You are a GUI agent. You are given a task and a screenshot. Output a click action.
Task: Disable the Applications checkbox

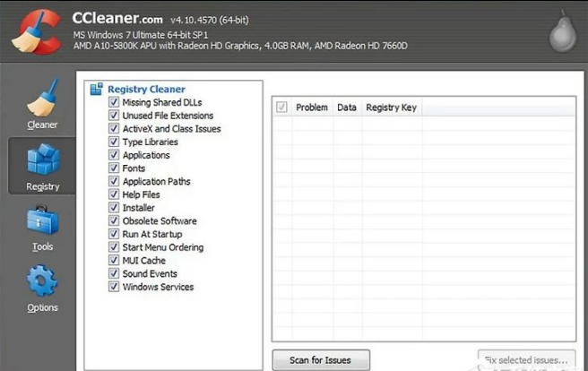click(114, 155)
